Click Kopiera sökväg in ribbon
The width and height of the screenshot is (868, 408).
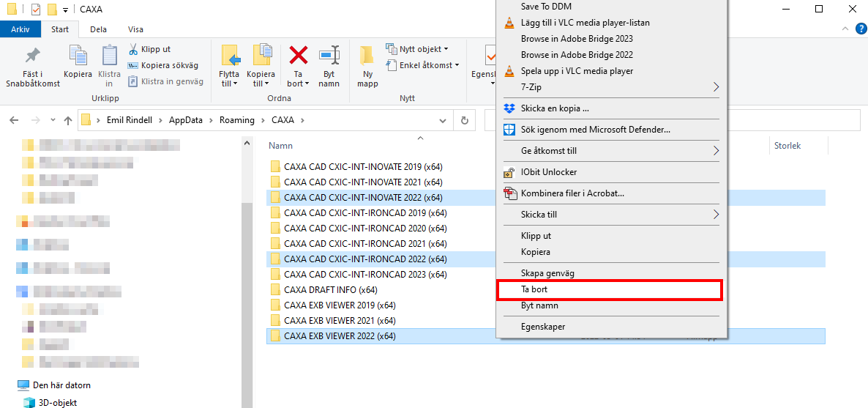pos(162,65)
